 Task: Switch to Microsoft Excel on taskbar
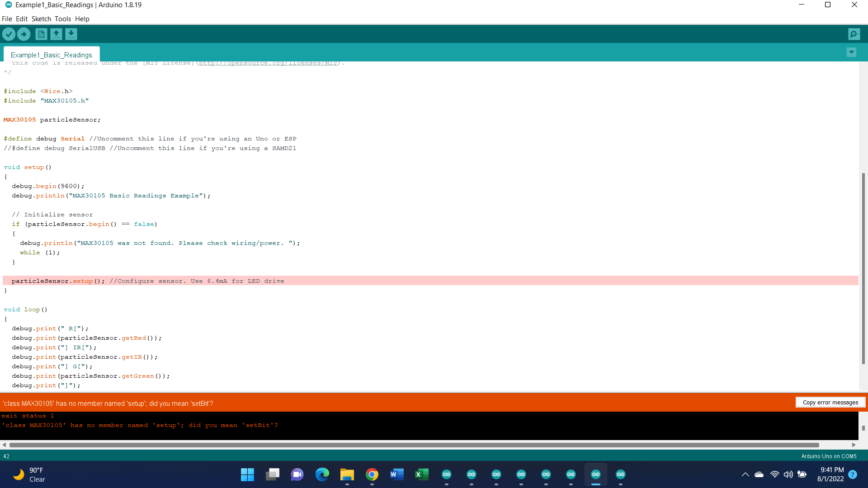(x=421, y=474)
